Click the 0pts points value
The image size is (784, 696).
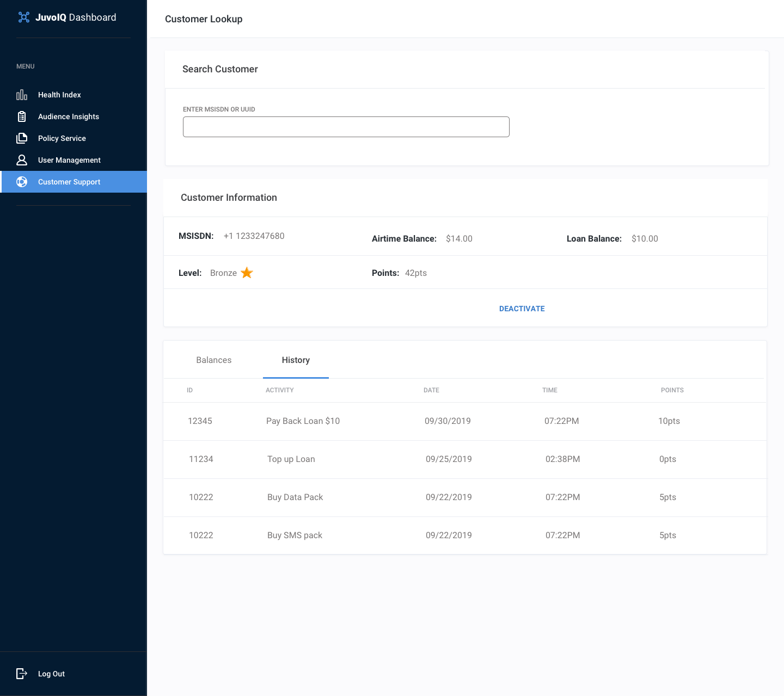[x=667, y=459]
